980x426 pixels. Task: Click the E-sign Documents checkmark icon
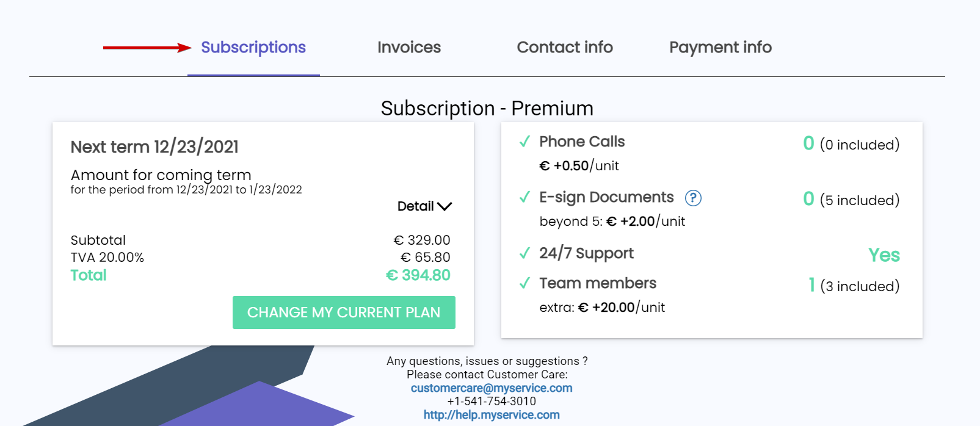click(x=524, y=197)
